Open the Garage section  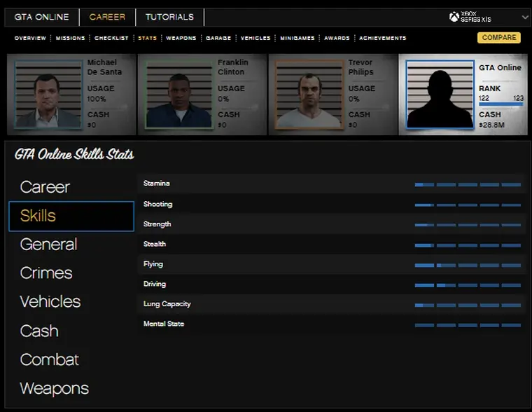pos(218,38)
